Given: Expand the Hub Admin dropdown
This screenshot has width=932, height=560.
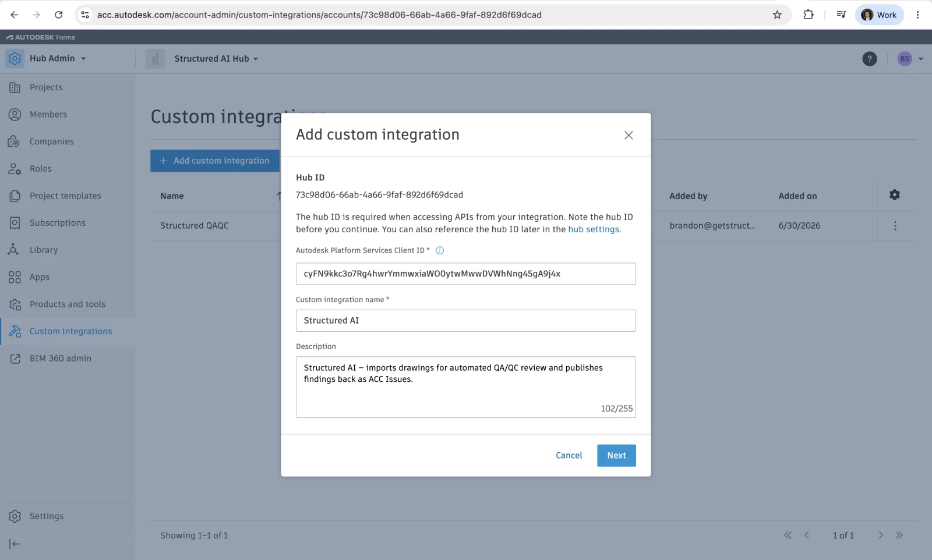Looking at the screenshot, I should click(83, 59).
